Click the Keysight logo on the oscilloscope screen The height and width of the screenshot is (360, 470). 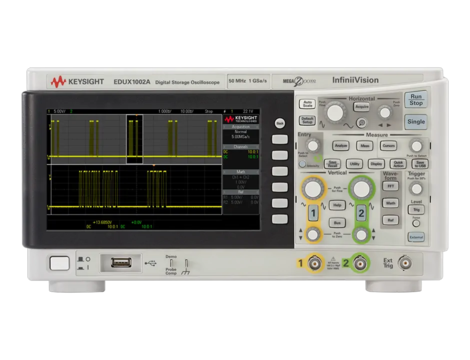tap(241, 119)
